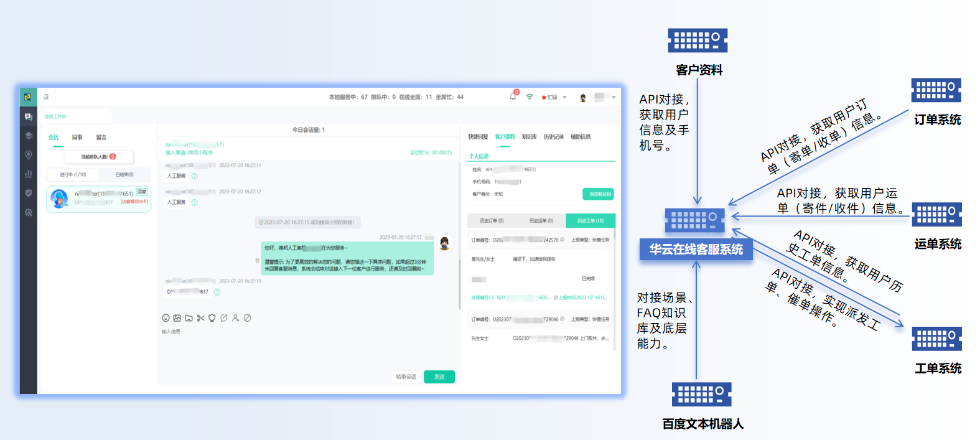980x440 pixels.
Task: Collapse the sidebar menu with hamburger icon
Action: pyautogui.click(x=46, y=97)
